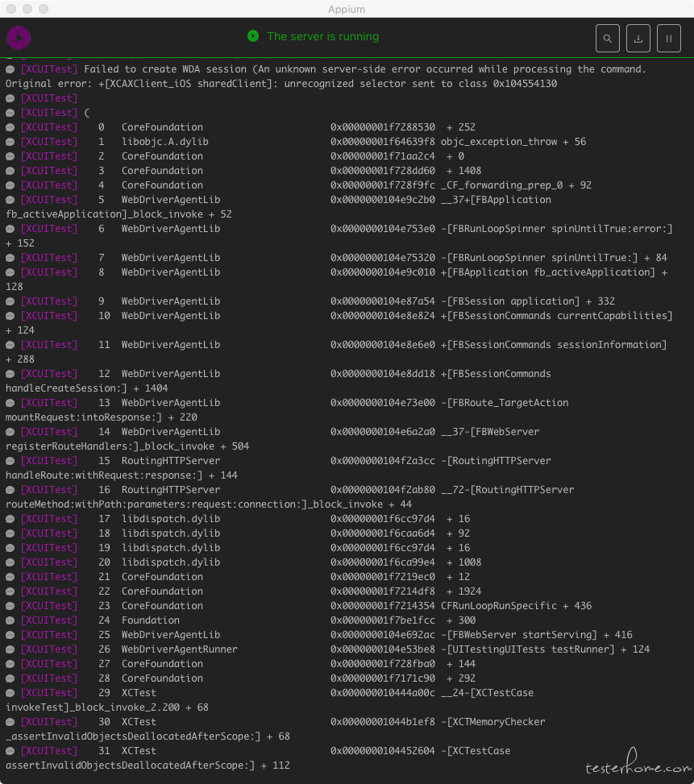Click "The server is running" status text
The height and width of the screenshot is (784, 694).
coord(323,36)
